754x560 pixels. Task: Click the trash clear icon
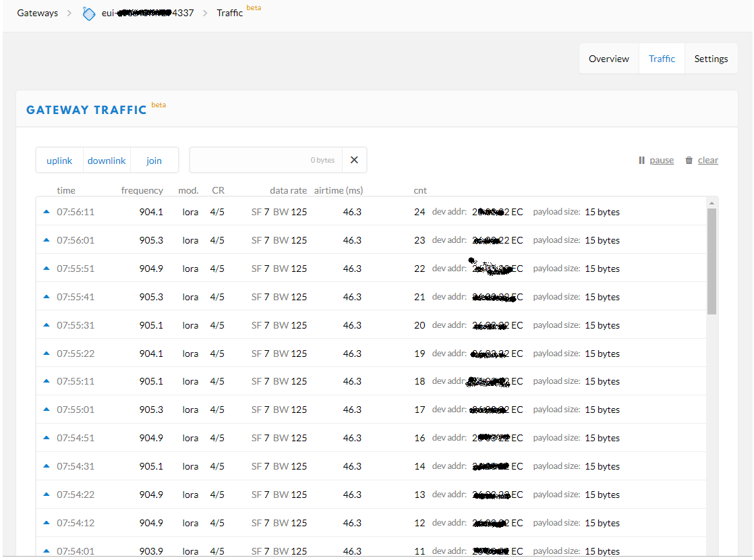click(x=689, y=161)
